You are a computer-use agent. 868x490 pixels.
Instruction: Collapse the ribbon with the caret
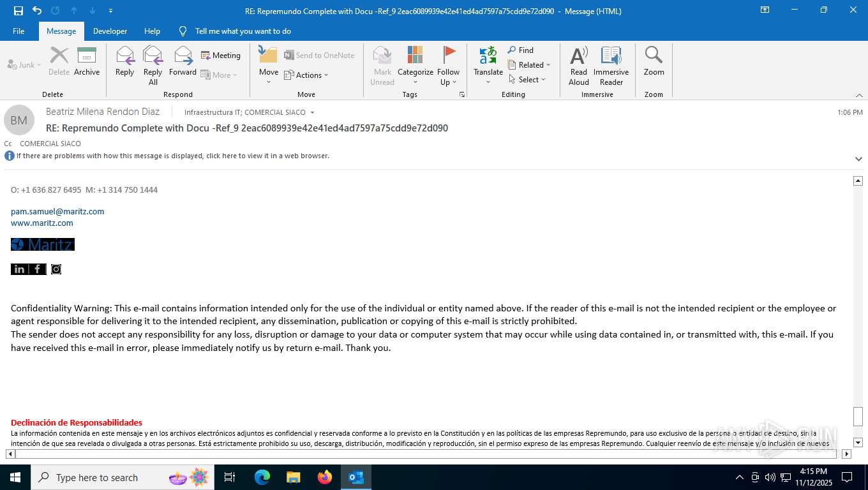click(x=859, y=95)
